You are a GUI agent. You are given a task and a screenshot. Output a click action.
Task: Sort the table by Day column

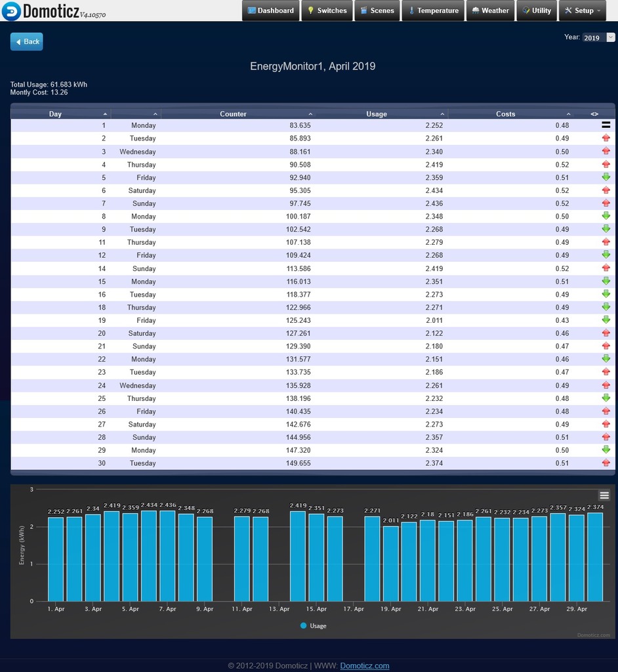(60, 114)
